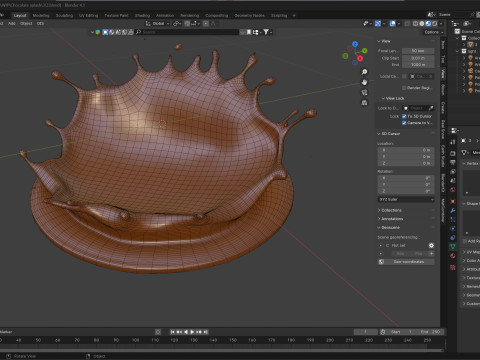Viewport: 480px width, 360px height.
Task: Open the Object menu in viewport header
Action: pyautogui.click(x=26, y=23)
